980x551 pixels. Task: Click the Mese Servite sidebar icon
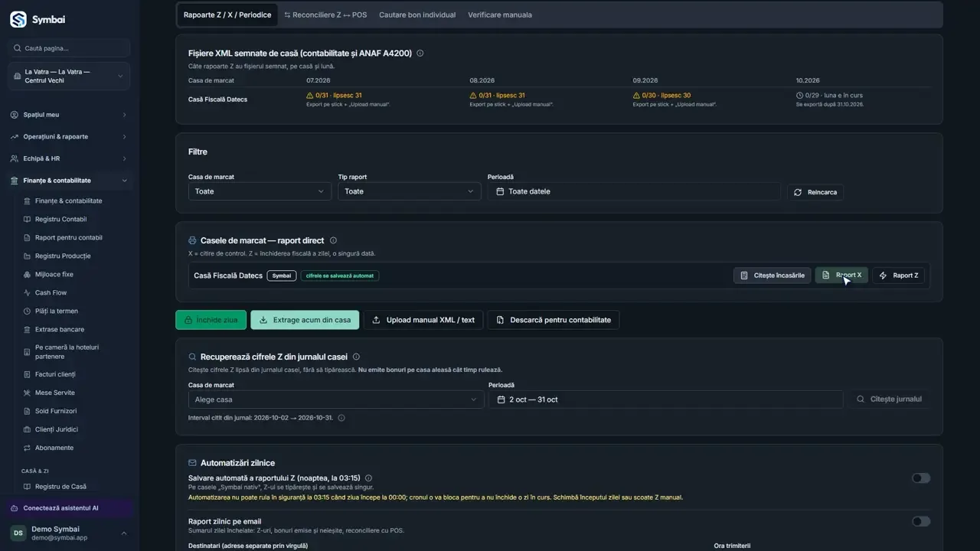pos(28,393)
